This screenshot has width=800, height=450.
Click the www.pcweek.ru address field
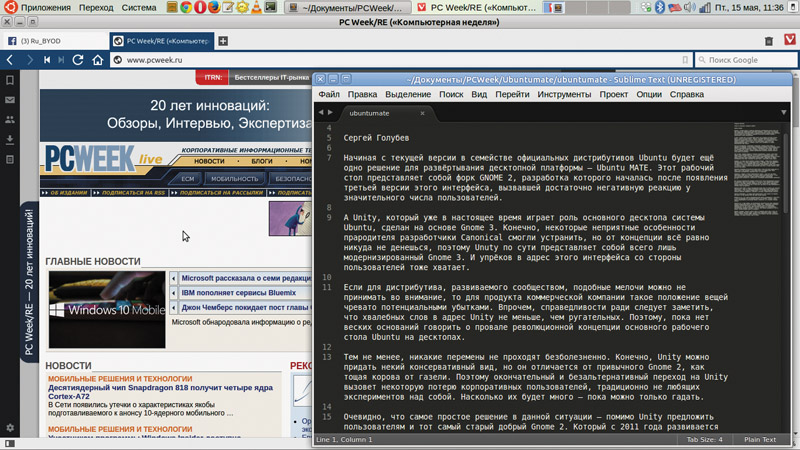[401, 60]
